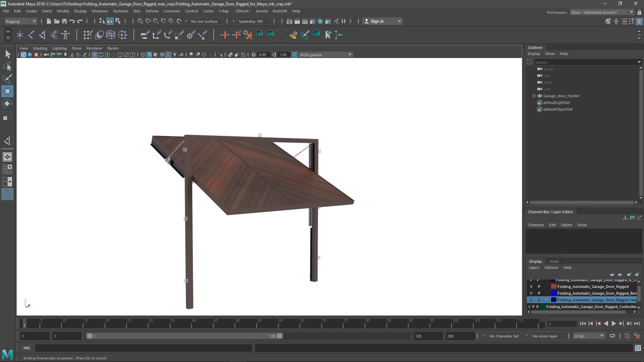The image size is (644, 362).
Task: Click the Quick Rig humanoid icon
Action: (x=65, y=35)
